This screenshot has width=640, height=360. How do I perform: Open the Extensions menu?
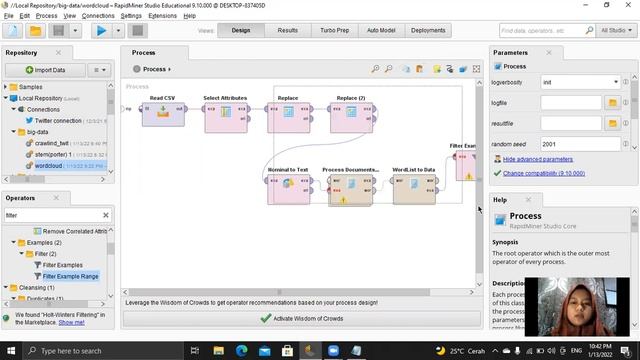pos(162,16)
